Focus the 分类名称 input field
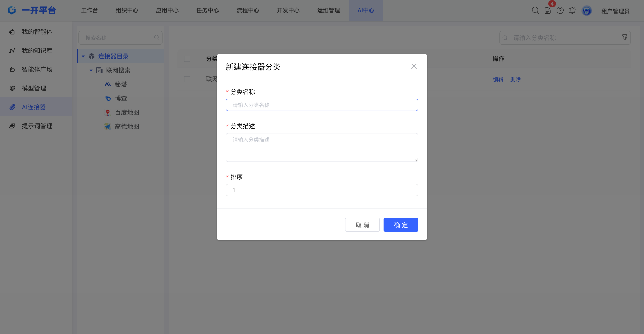644x334 pixels. click(x=322, y=105)
